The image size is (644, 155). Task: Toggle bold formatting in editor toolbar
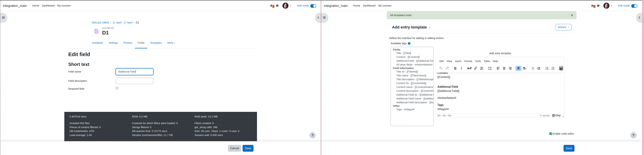[x=455, y=68]
